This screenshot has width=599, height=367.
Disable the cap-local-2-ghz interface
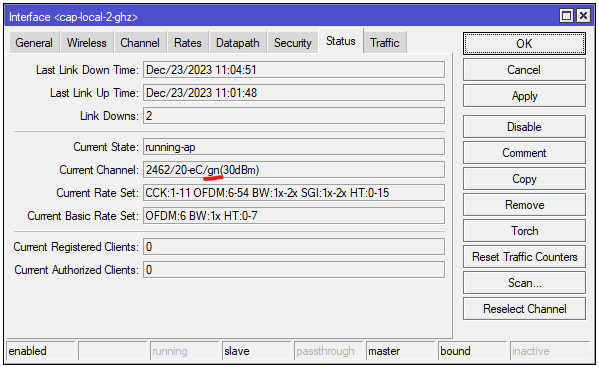[524, 126]
